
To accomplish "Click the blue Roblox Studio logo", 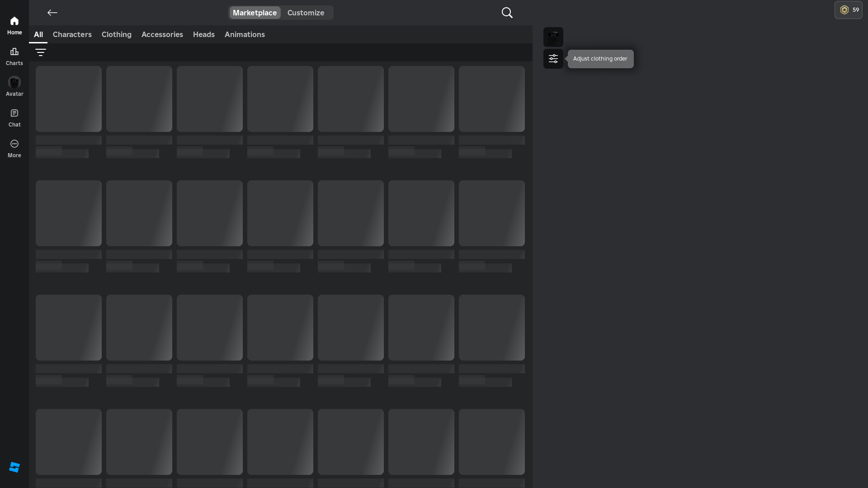I will pos(14,467).
